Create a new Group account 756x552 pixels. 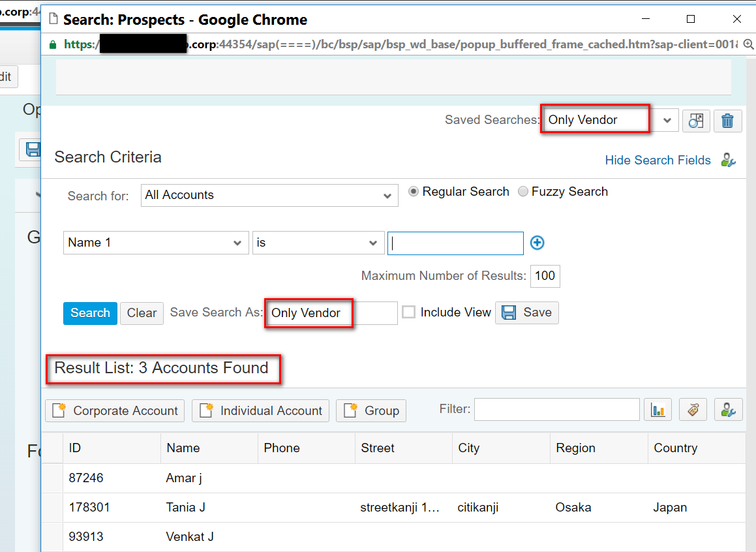click(370, 410)
